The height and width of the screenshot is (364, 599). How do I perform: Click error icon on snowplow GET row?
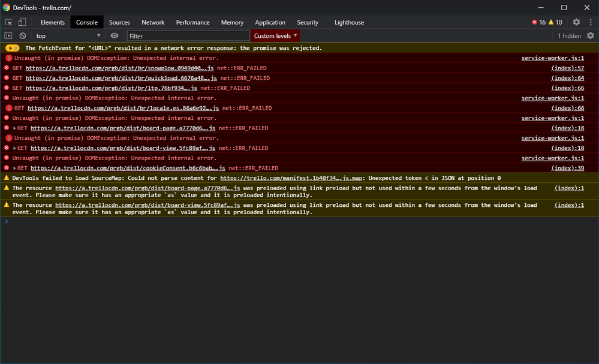[x=7, y=68]
